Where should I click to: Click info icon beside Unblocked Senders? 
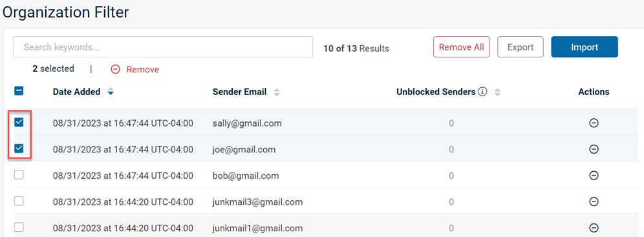point(483,92)
